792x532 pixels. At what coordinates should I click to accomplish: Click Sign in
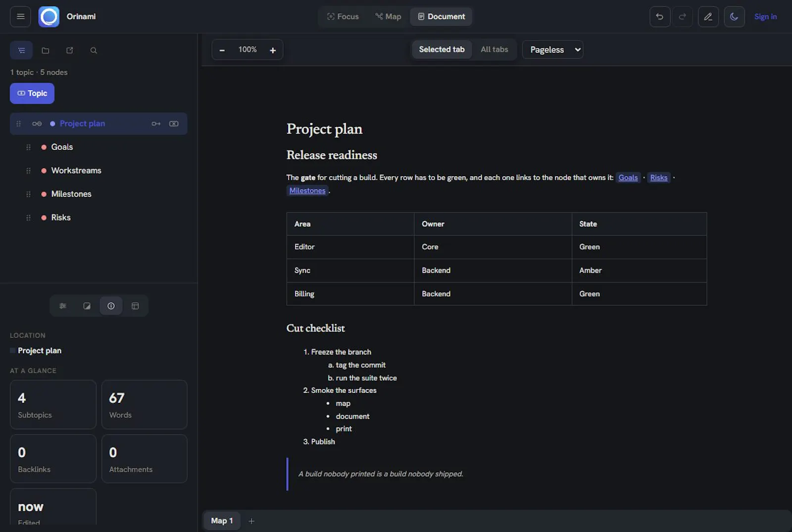765,17
